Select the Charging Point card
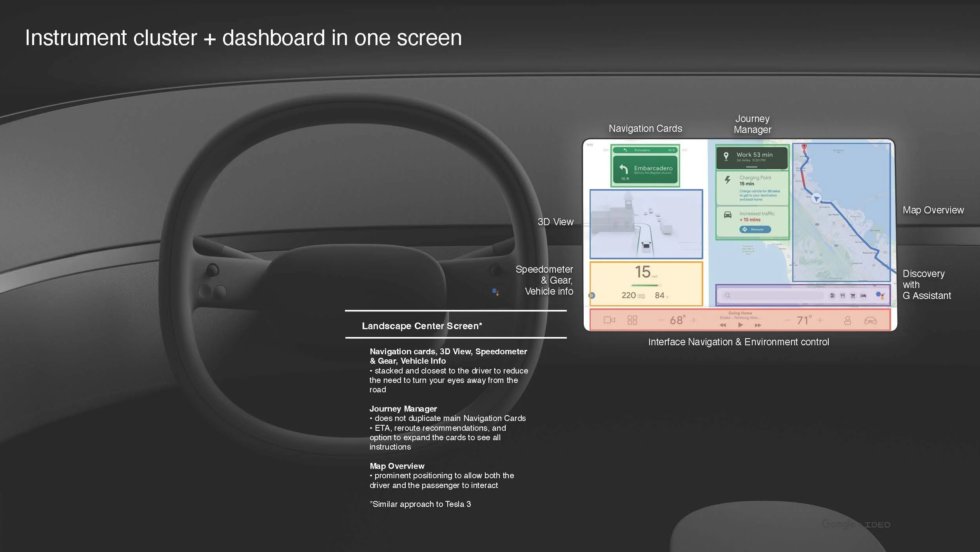980x552 pixels. tap(752, 188)
